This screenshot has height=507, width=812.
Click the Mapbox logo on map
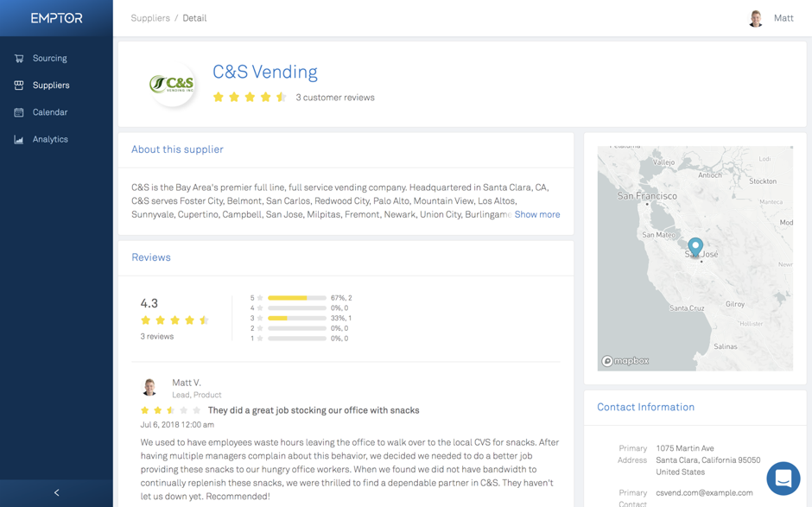pos(625,361)
